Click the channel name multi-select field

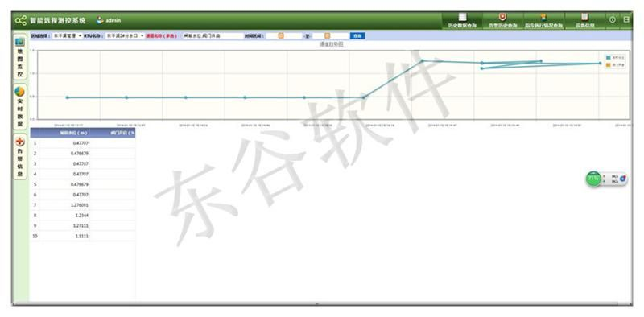click(x=212, y=36)
